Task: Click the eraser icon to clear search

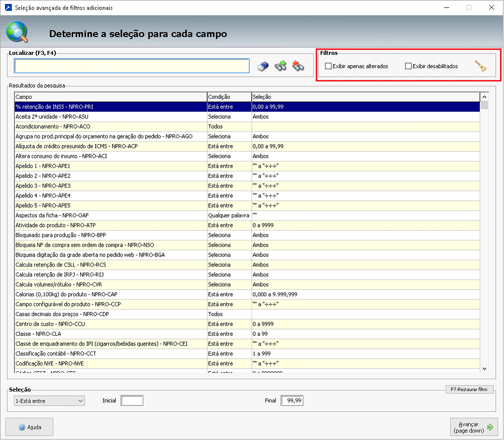Action: (264, 66)
